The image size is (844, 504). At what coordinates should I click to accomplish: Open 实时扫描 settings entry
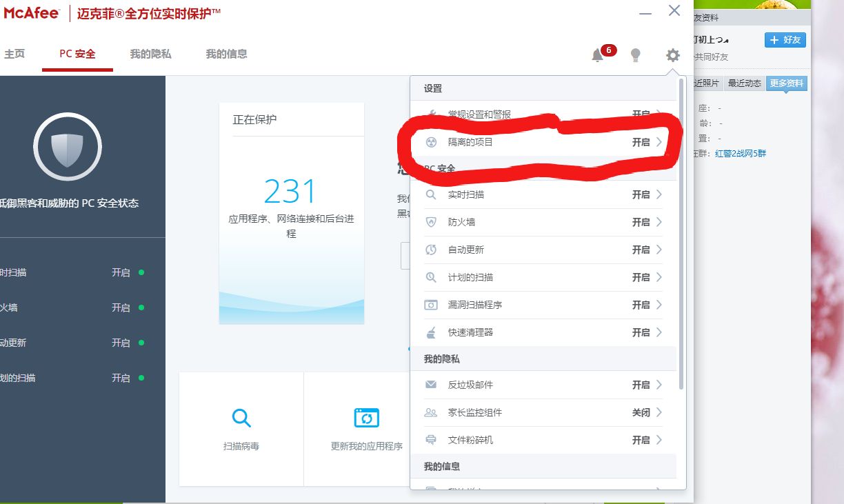543,194
